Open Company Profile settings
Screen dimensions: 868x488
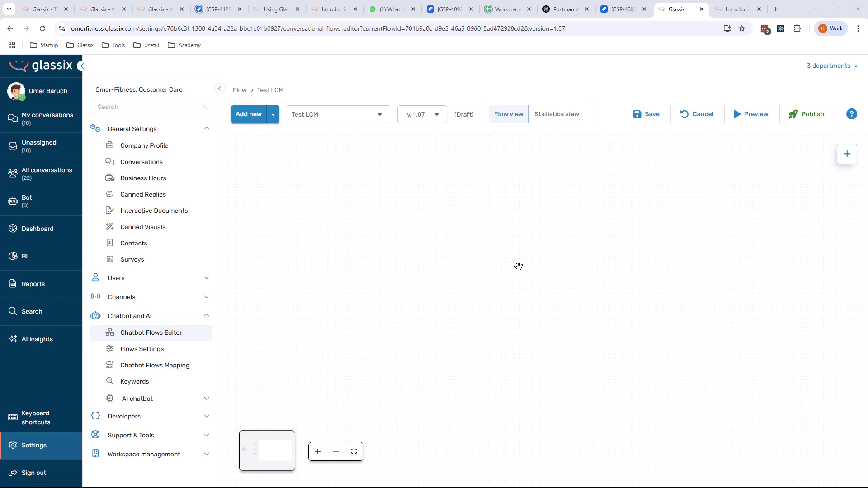[151, 145]
